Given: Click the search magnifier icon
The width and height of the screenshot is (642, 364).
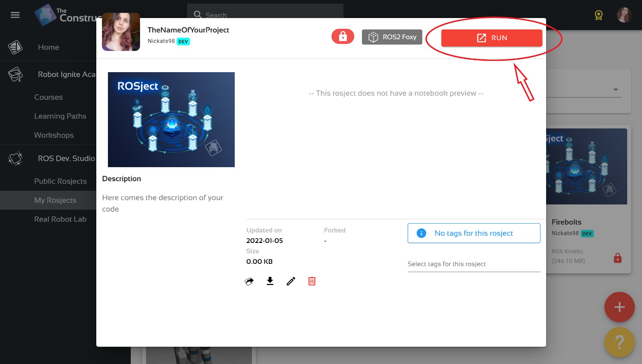Looking at the screenshot, I should 198,15.
